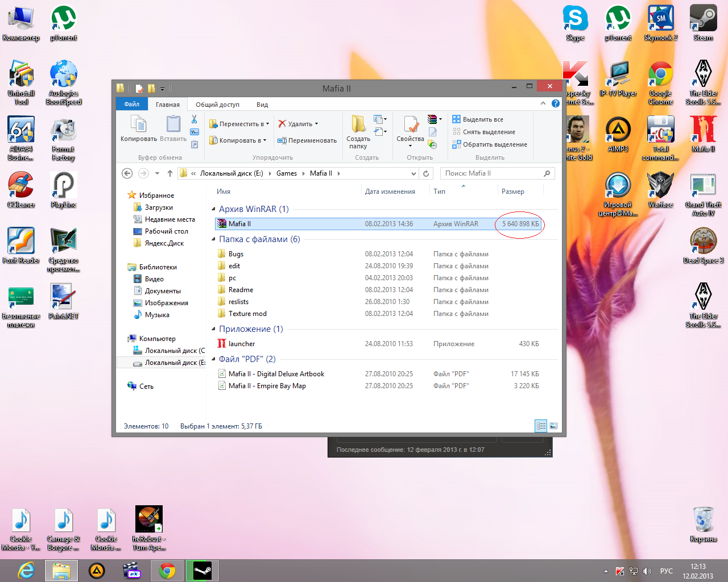Switch to the details view toggle
The image size is (728, 582).
541,426
